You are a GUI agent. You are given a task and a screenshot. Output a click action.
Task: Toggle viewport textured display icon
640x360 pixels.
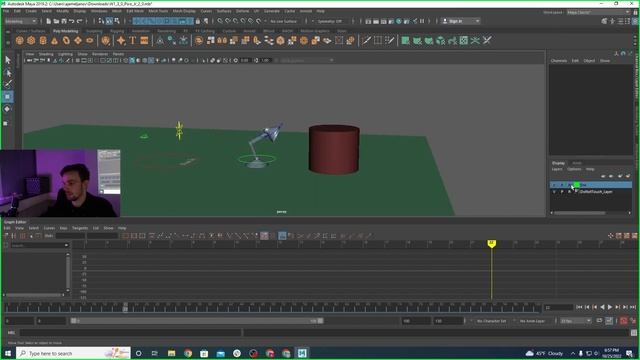click(151, 60)
